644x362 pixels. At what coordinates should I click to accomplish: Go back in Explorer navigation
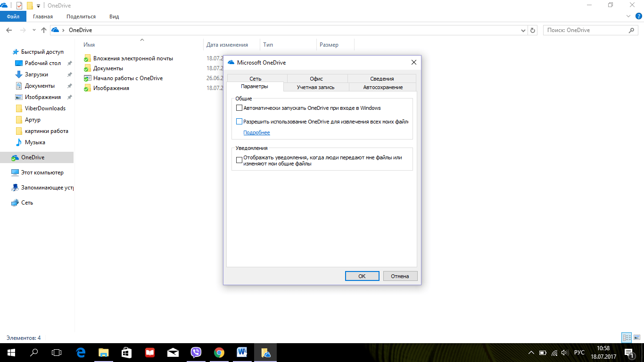coord(9,30)
